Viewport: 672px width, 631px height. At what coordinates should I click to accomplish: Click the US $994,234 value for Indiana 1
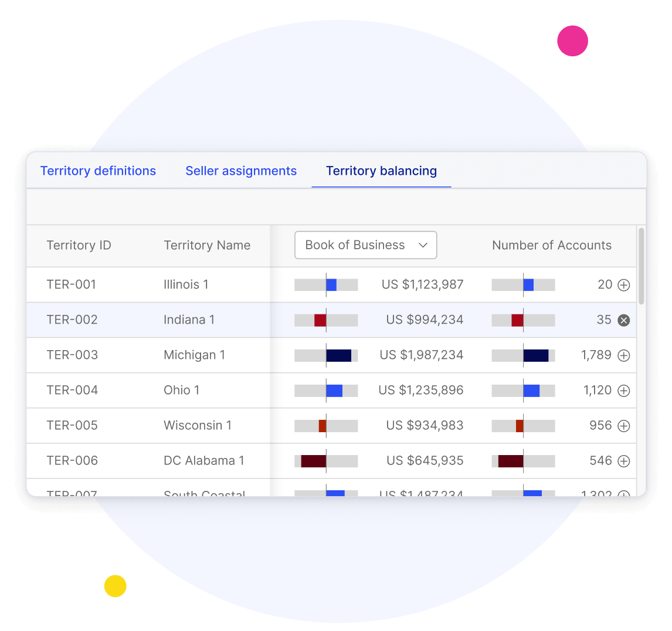[x=424, y=320]
